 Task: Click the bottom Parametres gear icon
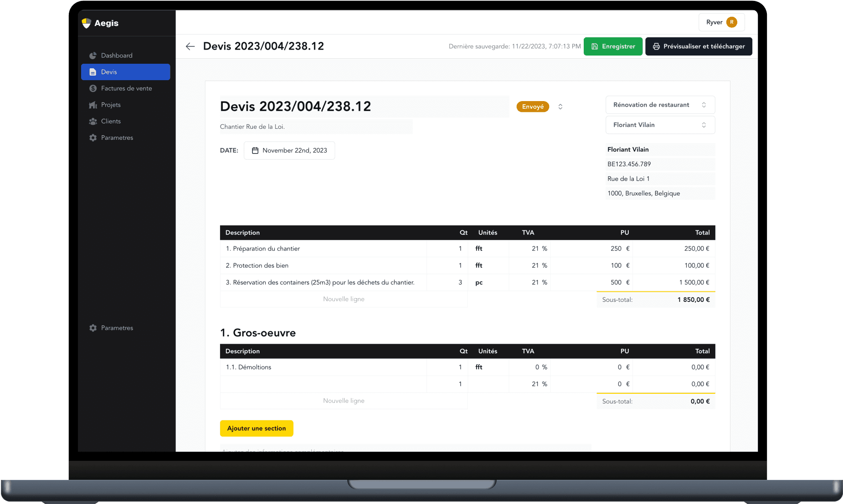click(x=93, y=328)
